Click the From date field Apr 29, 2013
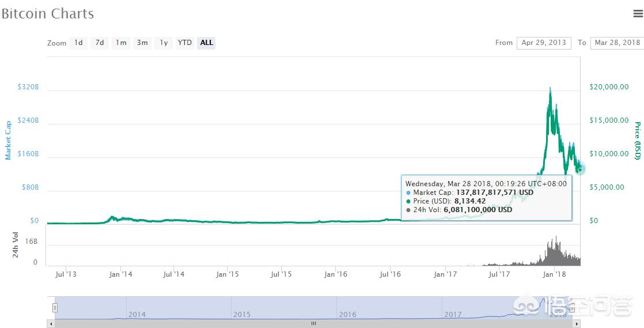 (x=543, y=43)
